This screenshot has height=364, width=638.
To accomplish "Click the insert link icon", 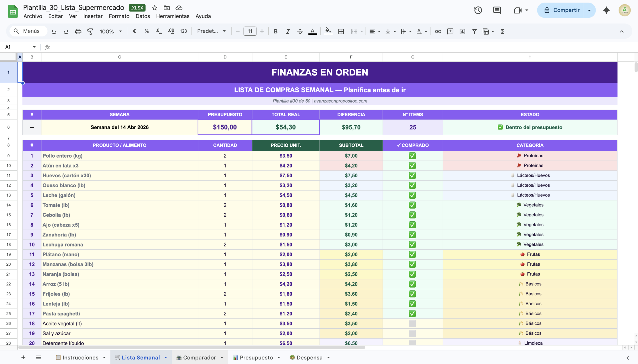I will point(438,31).
